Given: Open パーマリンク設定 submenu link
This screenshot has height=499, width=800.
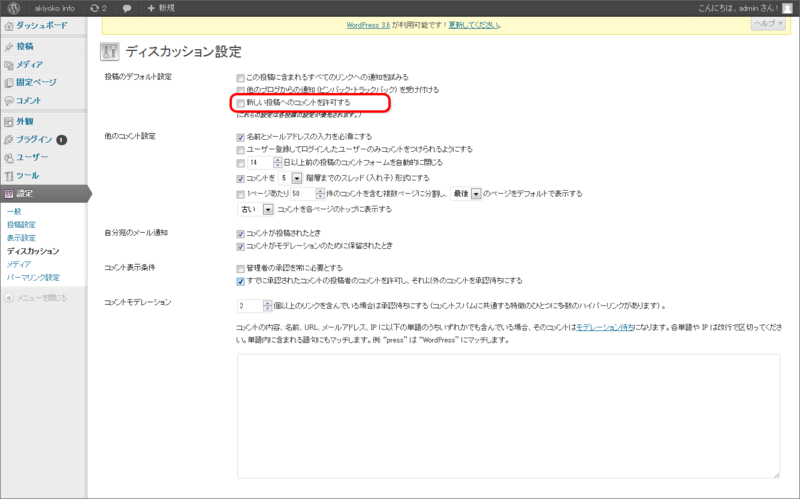Looking at the screenshot, I should point(33,278).
